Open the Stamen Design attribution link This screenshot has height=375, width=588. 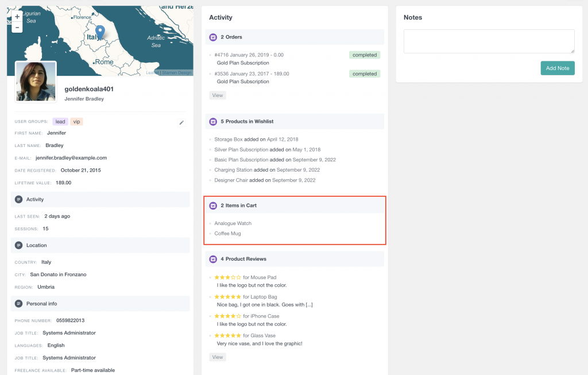[x=178, y=73]
